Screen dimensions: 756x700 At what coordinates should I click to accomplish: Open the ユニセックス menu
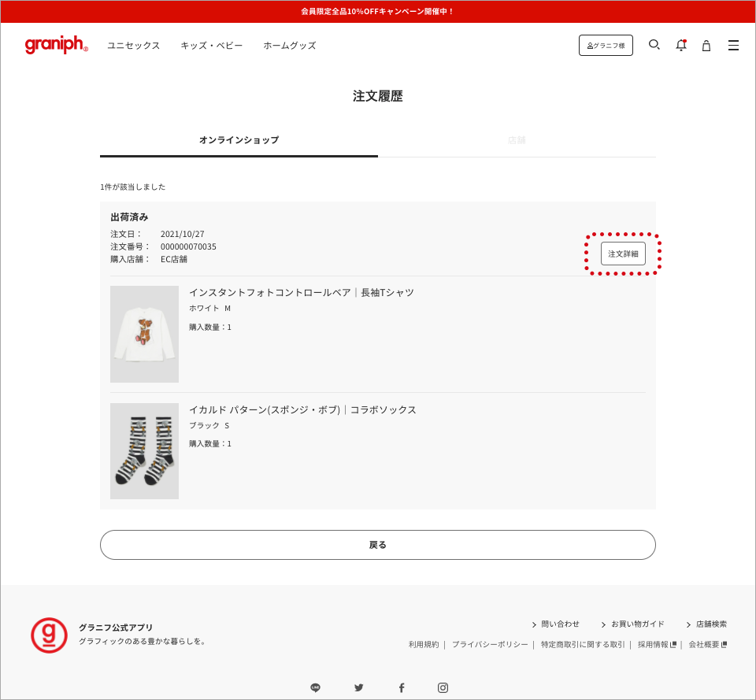click(x=134, y=46)
